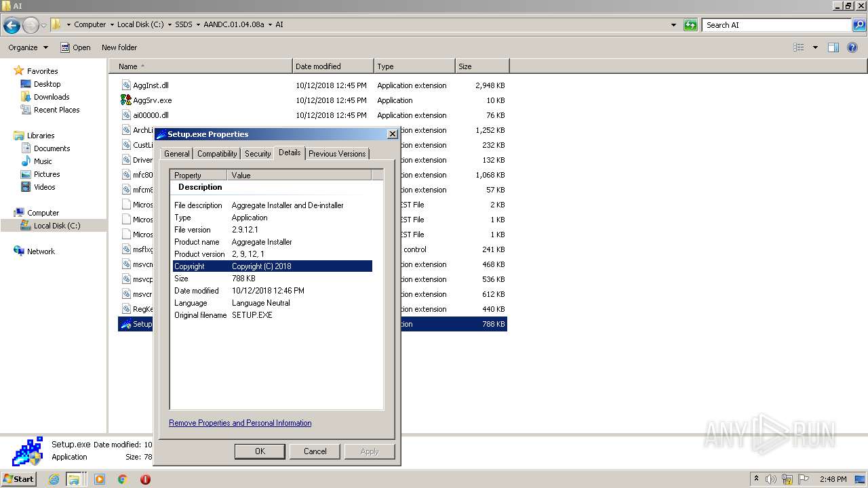Click the taskbar clock showing 2:48 PM
The image size is (868, 488).
[833, 479]
